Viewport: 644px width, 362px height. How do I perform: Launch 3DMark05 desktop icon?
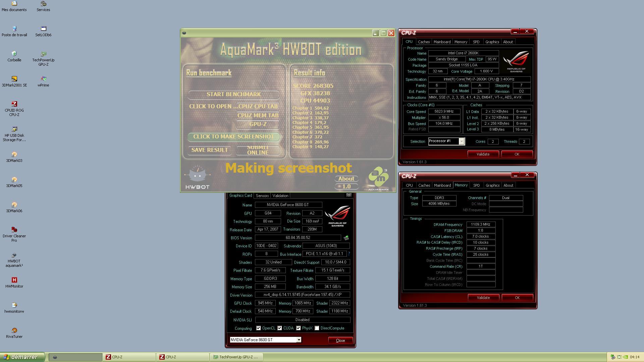click(x=14, y=182)
